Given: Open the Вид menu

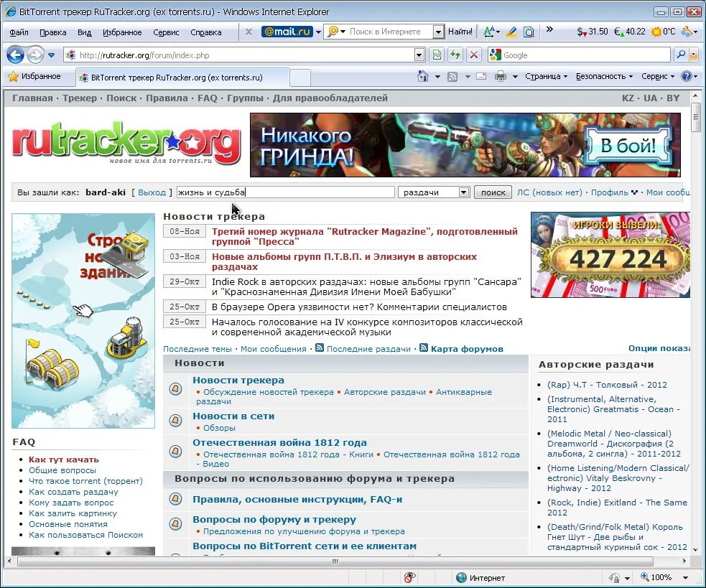Looking at the screenshot, I should point(84,32).
